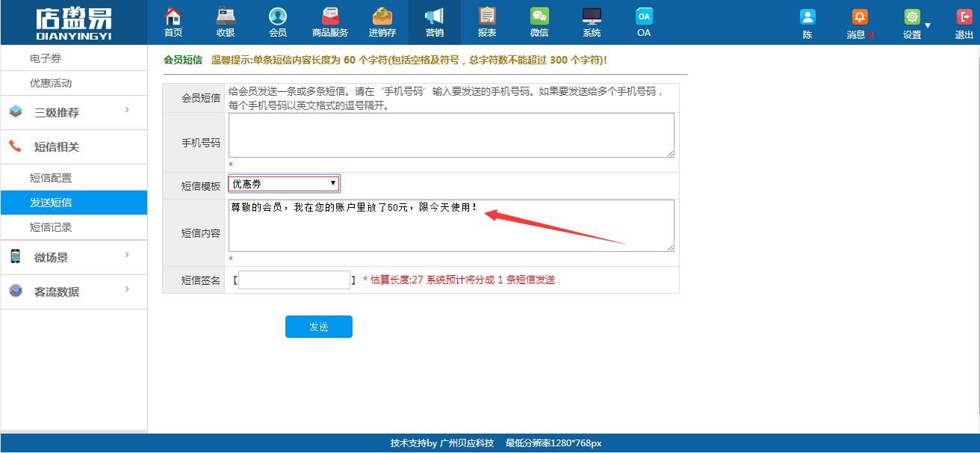The image size is (980, 453).
Task: Click the 短信相关 phone icon
Action: (15, 147)
